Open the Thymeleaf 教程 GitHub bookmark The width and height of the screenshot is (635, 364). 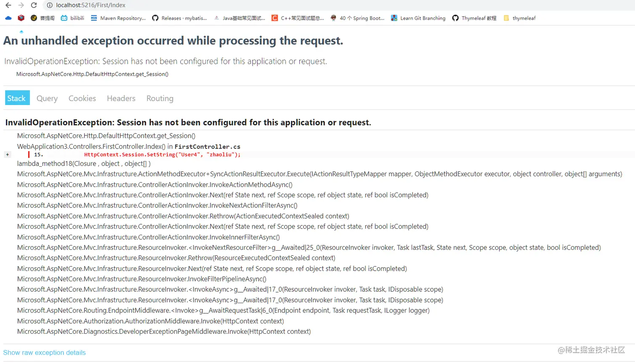click(475, 18)
